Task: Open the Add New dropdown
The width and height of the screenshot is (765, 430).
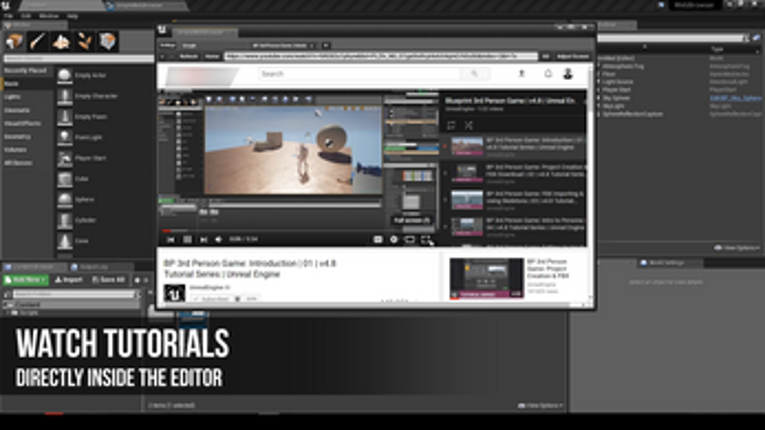Action: click(x=25, y=280)
